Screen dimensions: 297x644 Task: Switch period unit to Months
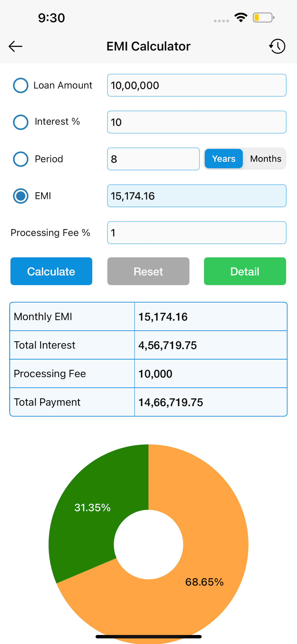click(265, 159)
